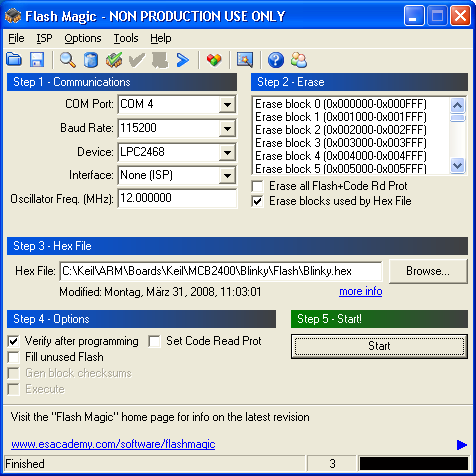Open a settings file with folder icon
This screenshot has width=476, height=476.
(x=14, y=60)
